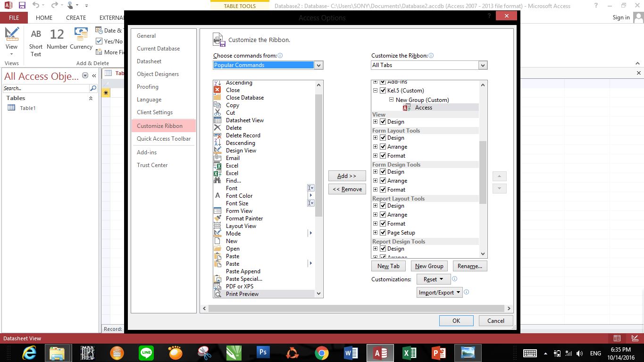
Task: Create a New Tab in the ribbon
Action: (x=388, y=266)
